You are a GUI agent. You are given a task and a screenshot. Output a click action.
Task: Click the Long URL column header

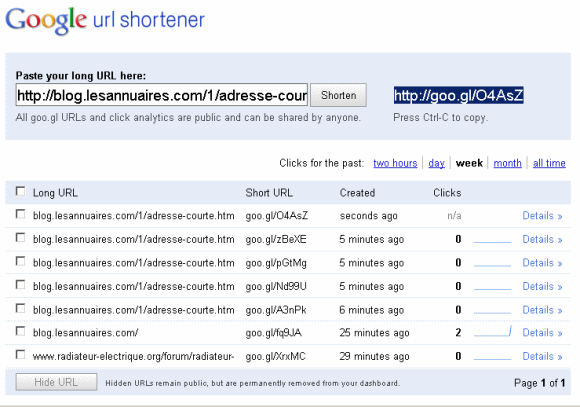[x=55, y=193]
